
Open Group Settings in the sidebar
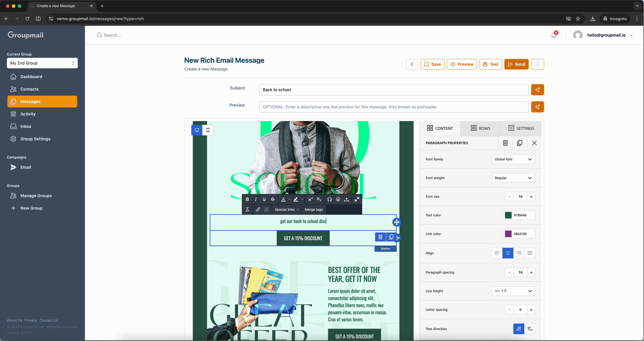tap(42, 139)
